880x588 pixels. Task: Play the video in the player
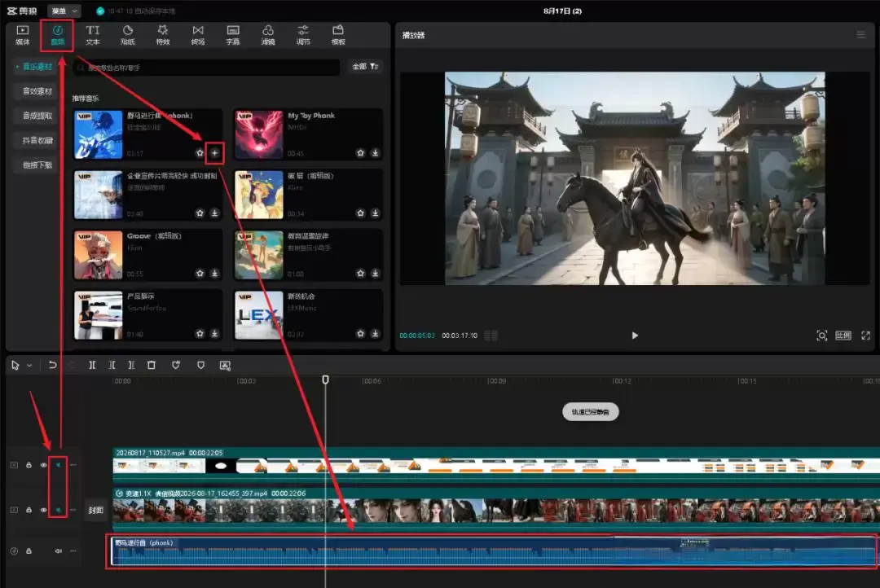coord(635,336)
